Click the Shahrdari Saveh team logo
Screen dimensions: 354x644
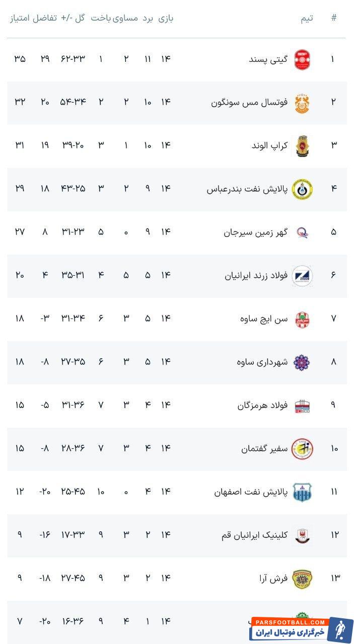302,362
